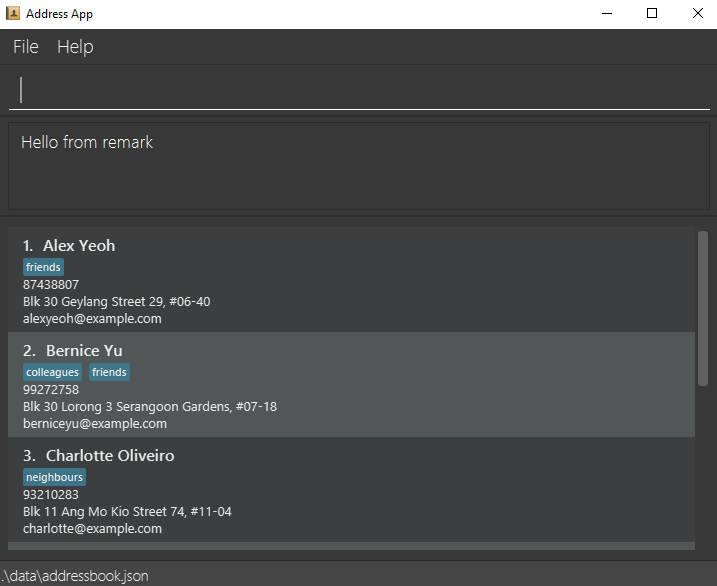The height and width of the screenshot is (586, 717).
Task: Open the Help menu
Action: (x=75, y=47)
